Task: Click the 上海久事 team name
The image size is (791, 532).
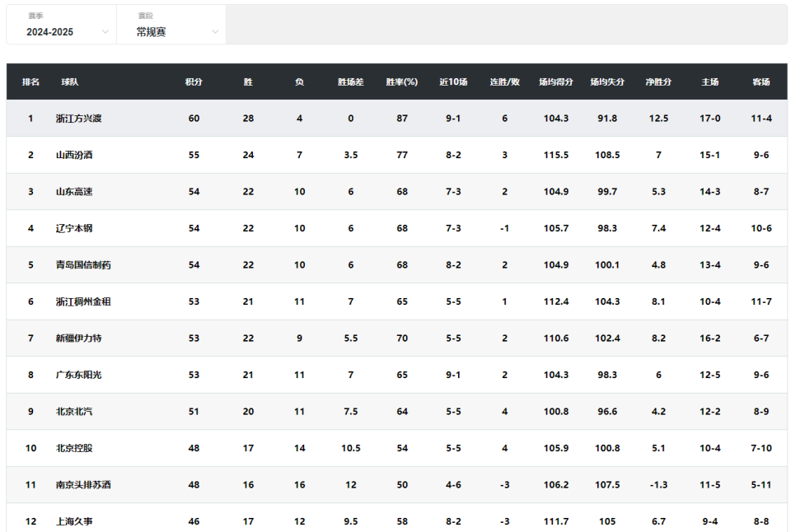Action: pos(74,521)
